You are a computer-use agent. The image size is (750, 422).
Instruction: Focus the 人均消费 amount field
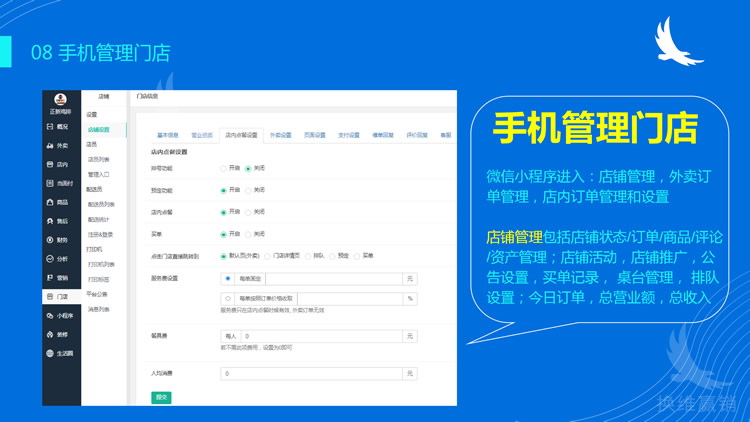(x=311, y=374)
